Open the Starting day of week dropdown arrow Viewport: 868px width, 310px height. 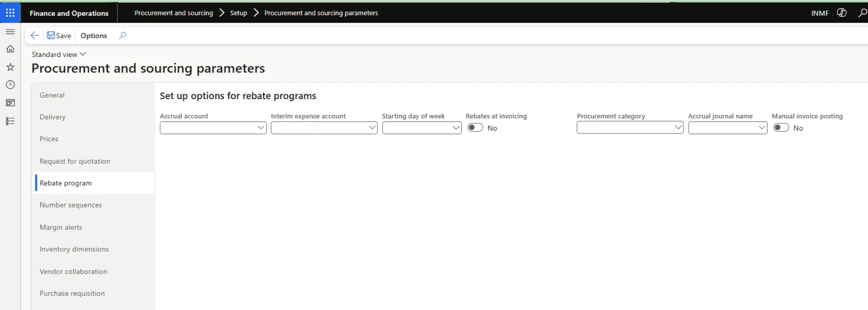pos(456,128)
